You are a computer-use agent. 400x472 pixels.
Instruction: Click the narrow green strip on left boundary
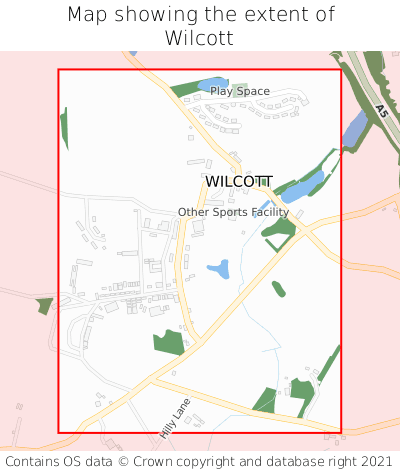click(64, 128)
